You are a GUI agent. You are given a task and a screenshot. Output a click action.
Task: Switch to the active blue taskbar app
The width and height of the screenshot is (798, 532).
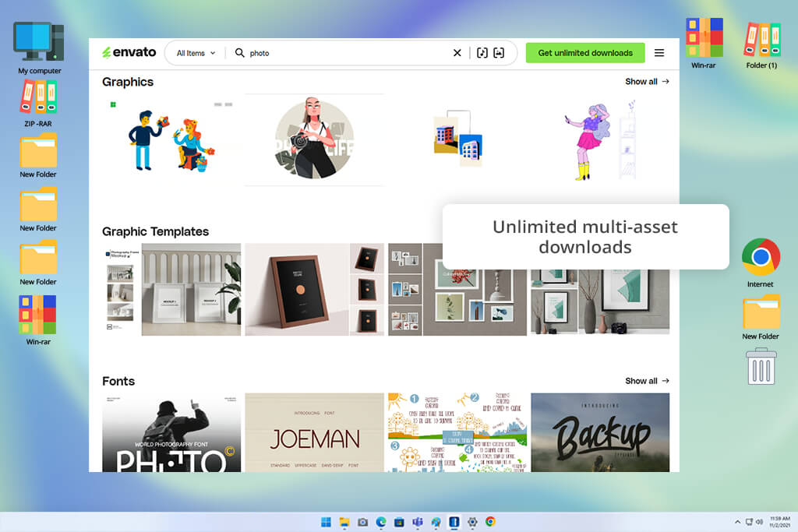pyautogui.click(x=454, y=522)
